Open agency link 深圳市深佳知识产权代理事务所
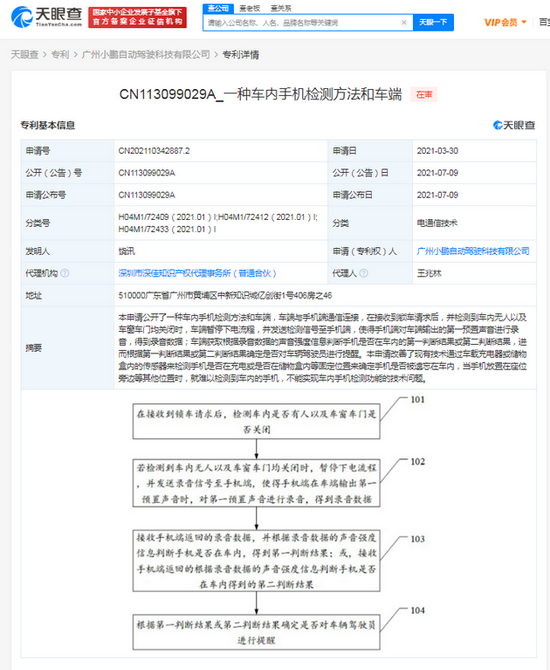Image resolution: width=550 pixels, height=670 pixels. click(197, 273)
